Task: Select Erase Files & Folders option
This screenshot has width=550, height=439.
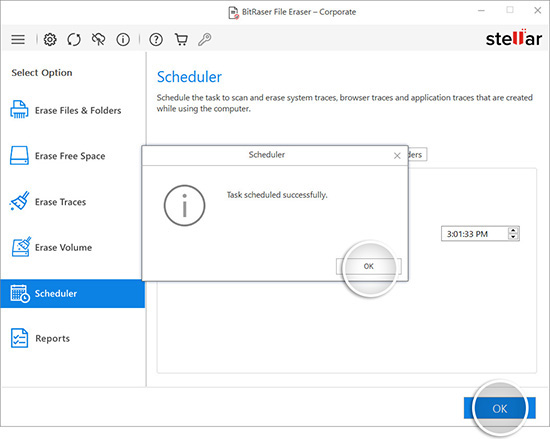Action: [73, 110]
